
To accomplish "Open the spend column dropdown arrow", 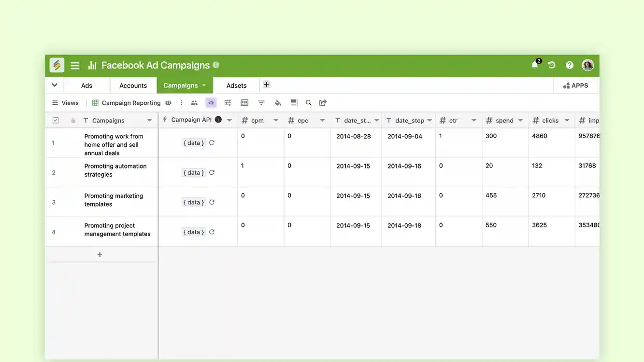I will [x=520, y=121].
